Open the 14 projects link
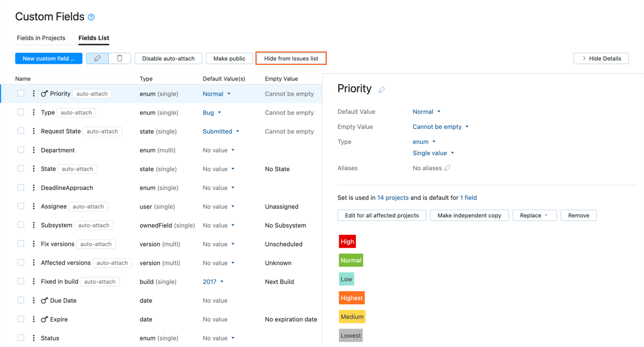 tap(392, 197)
